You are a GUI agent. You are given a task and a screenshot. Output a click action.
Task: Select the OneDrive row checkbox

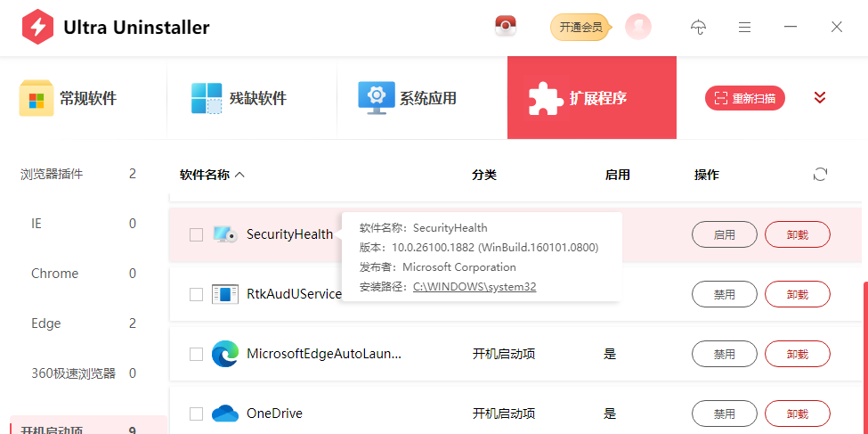(x=196, y=414)
